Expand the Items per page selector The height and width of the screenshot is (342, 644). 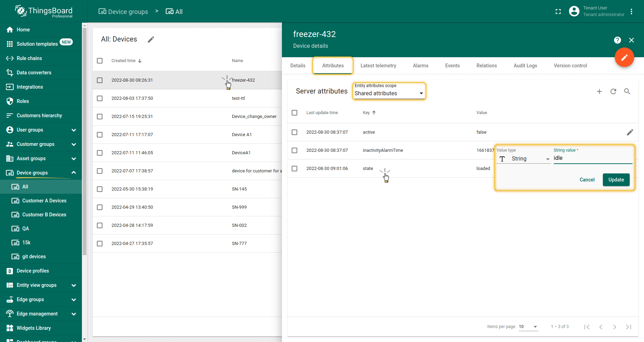coord(528,327)
